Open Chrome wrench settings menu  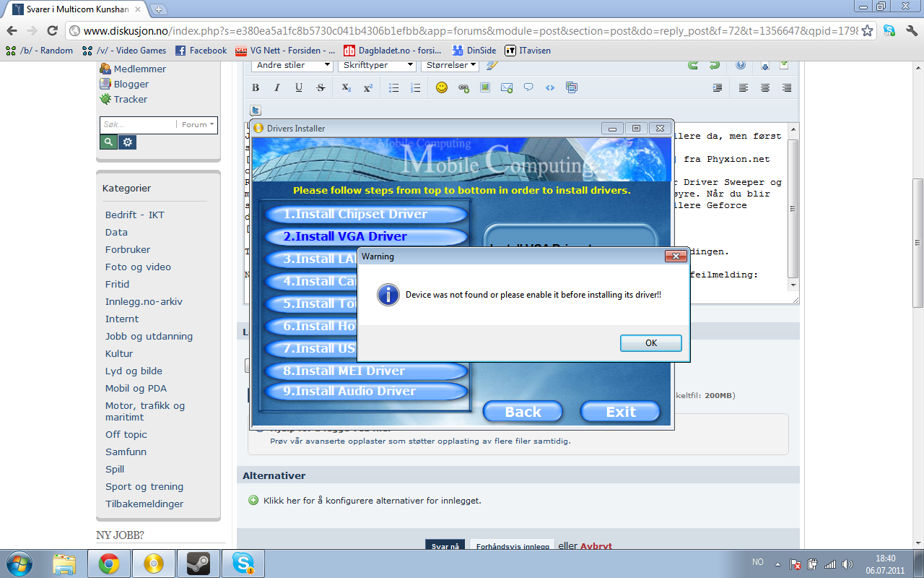tap(910, 30)
